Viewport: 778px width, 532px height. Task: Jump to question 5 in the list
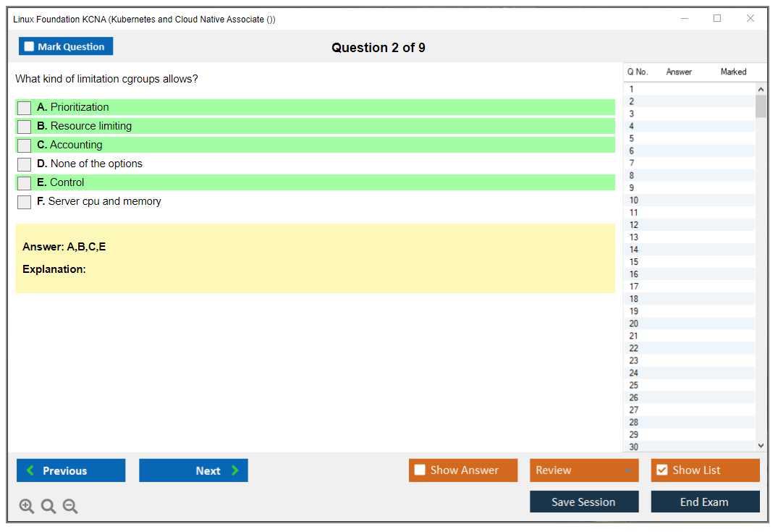coord(632,138)
